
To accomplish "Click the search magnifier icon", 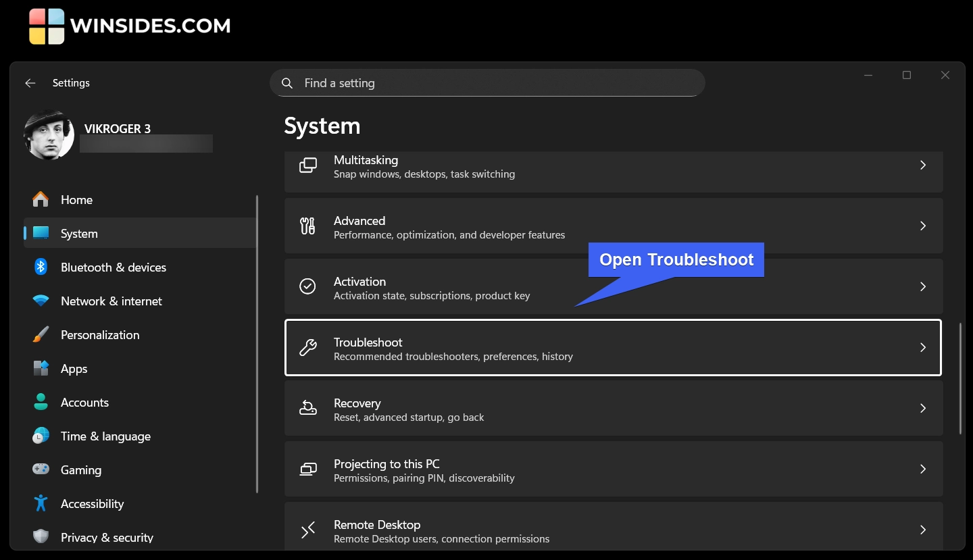I will pos(287,83).
